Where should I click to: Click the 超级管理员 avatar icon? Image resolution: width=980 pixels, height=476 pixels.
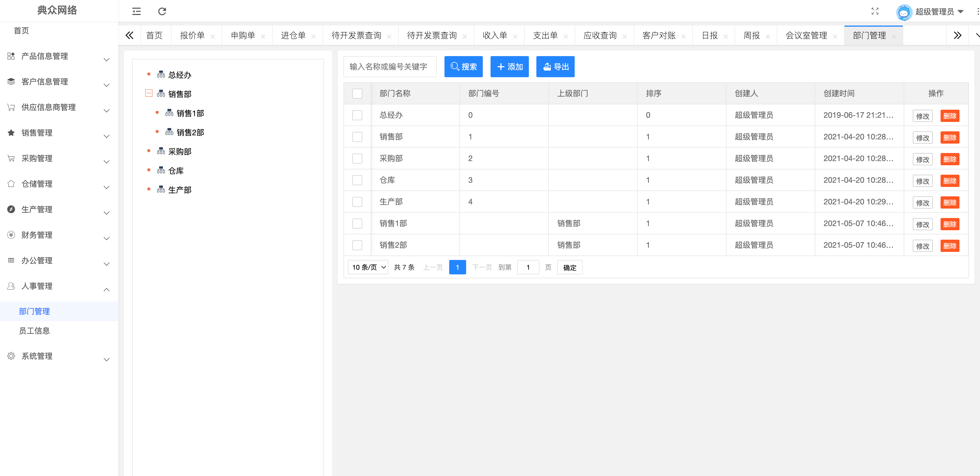point(904,12)
